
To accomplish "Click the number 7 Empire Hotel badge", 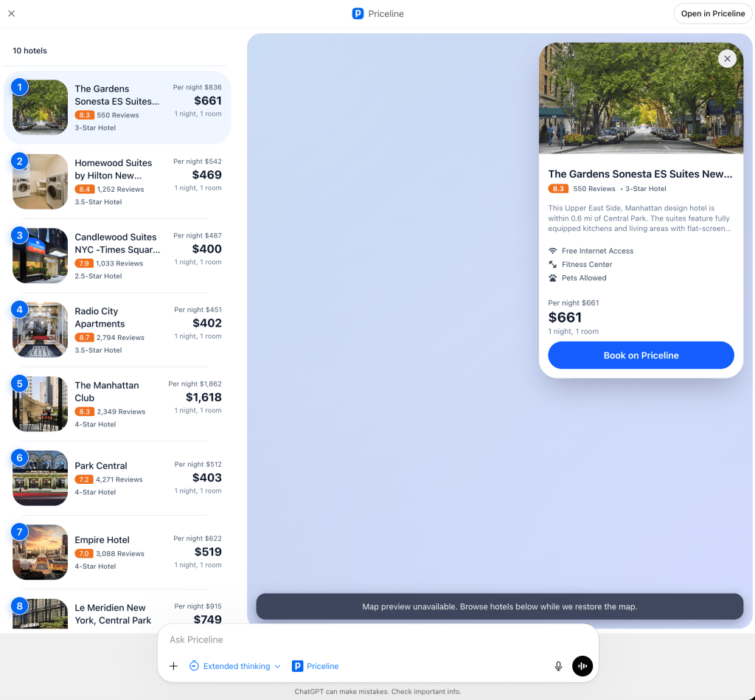I will point(20,532).
